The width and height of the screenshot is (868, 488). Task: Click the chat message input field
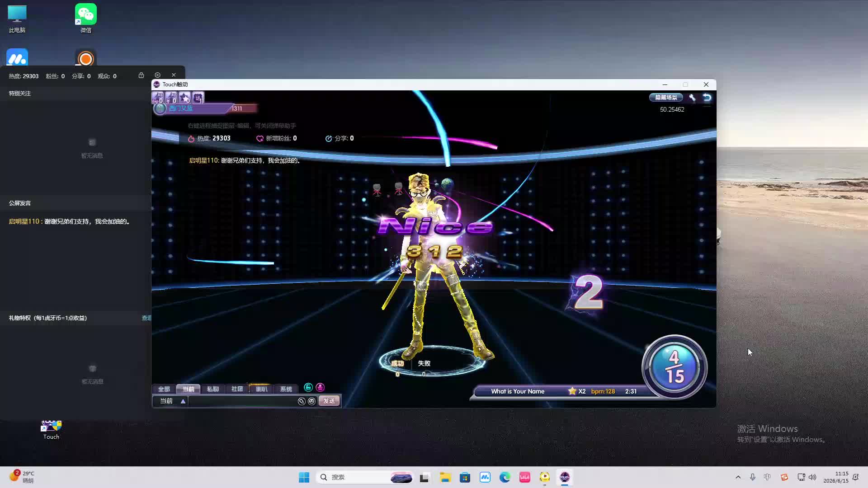(242, 401)
